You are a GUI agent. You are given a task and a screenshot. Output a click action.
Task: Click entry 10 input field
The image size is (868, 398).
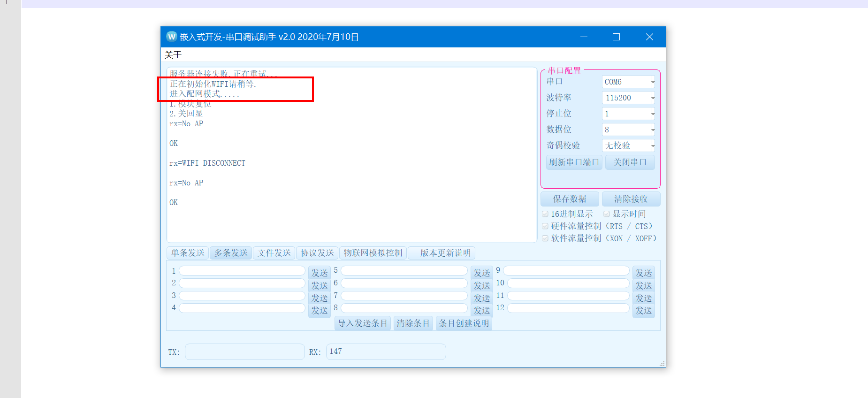click(x=568, y=283)
